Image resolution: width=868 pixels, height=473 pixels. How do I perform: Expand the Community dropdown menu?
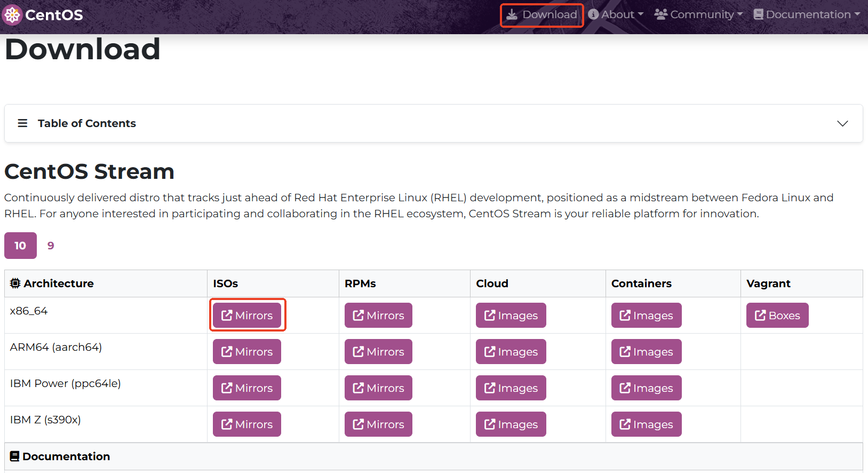[x=698, y=14]
